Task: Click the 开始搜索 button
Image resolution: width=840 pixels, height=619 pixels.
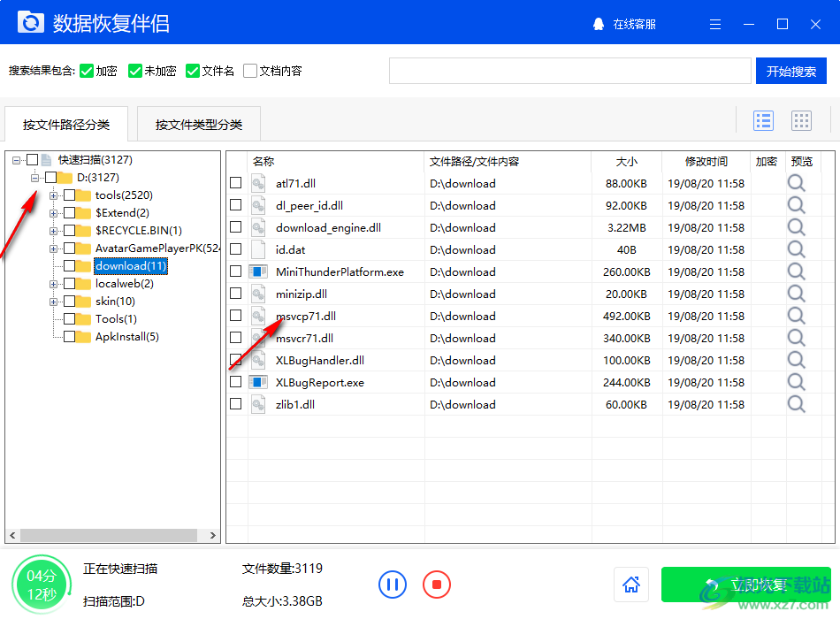Action: coord(790,71)
